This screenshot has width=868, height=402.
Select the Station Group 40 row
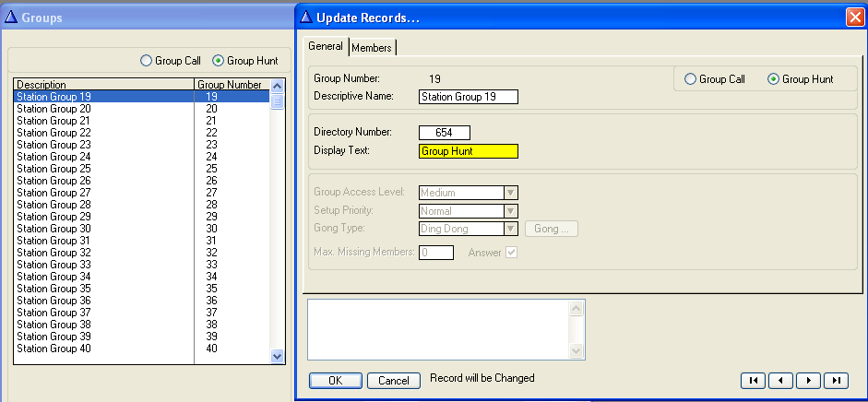pos(142,349)
